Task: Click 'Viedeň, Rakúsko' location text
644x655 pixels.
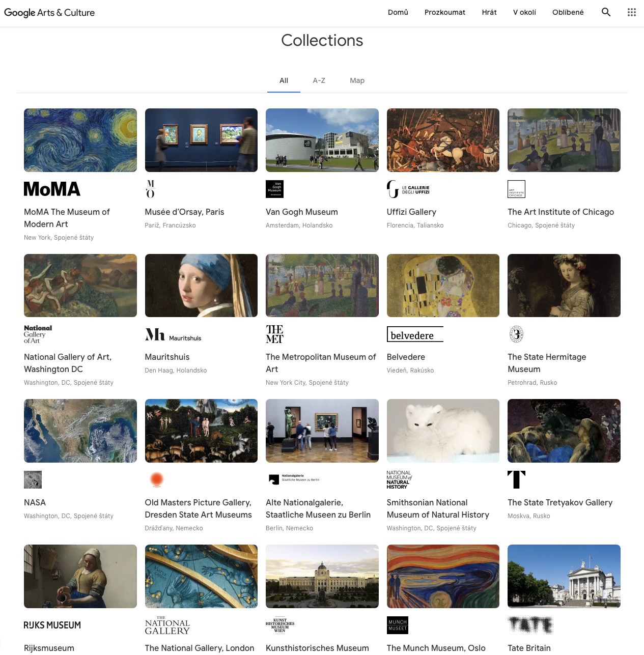Action: pos(410,370)
